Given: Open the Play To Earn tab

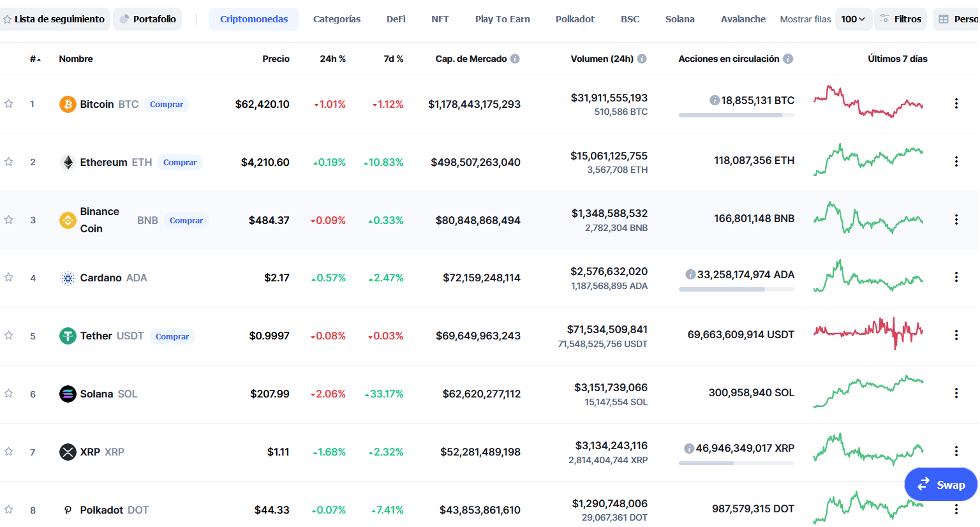Looking at the screenshot, I should pos(503,19).
